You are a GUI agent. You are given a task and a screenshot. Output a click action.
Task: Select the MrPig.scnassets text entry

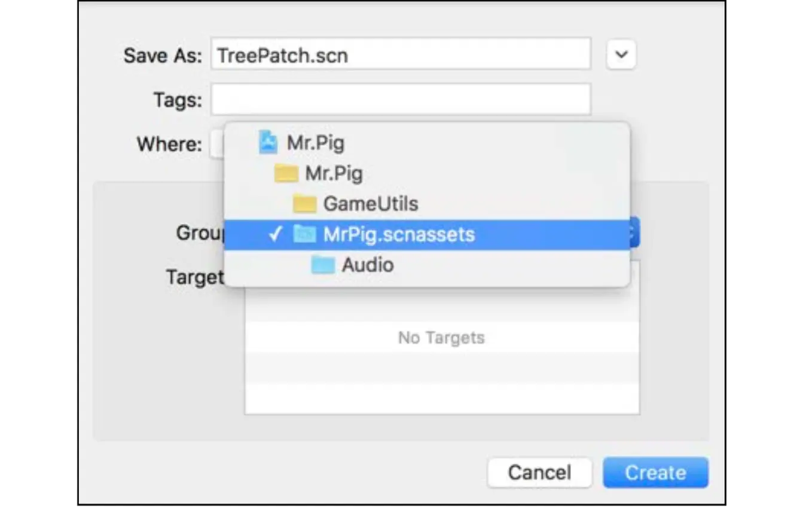click(x=399, y=234)
